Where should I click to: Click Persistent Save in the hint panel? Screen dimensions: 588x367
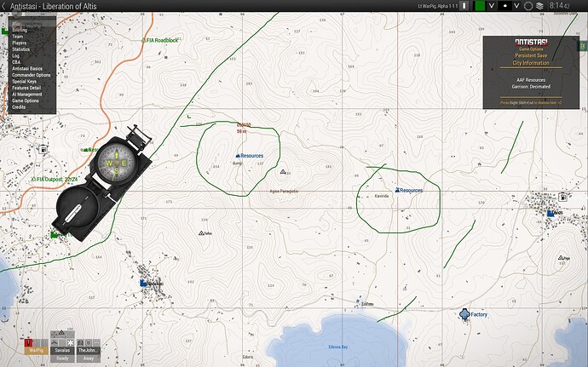[x=531, y=55]
